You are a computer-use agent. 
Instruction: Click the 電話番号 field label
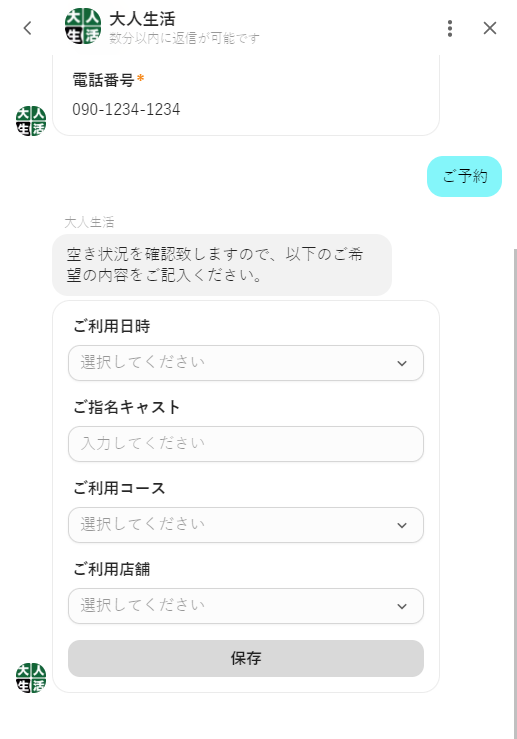coord(103,80)
